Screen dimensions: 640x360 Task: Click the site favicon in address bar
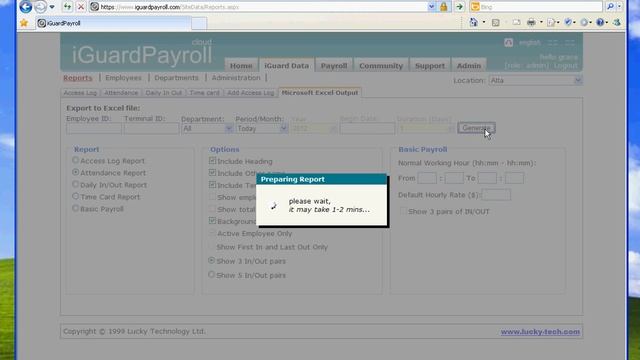95,7
